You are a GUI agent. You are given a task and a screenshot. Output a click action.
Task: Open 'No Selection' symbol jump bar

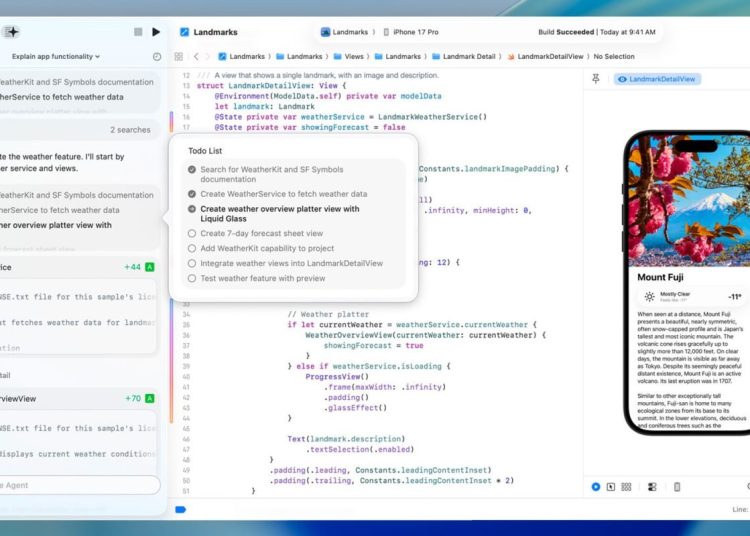(x=613, y=57)
